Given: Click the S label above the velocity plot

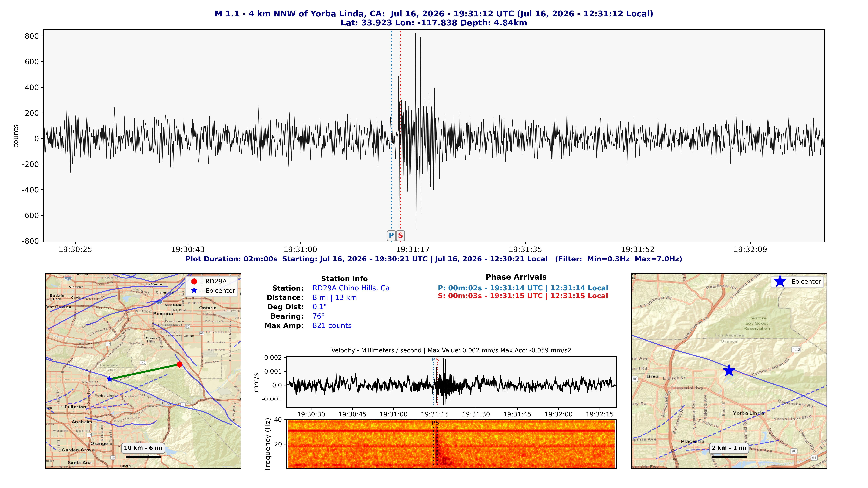Looking at the screenshot, I should coord(437,360).
